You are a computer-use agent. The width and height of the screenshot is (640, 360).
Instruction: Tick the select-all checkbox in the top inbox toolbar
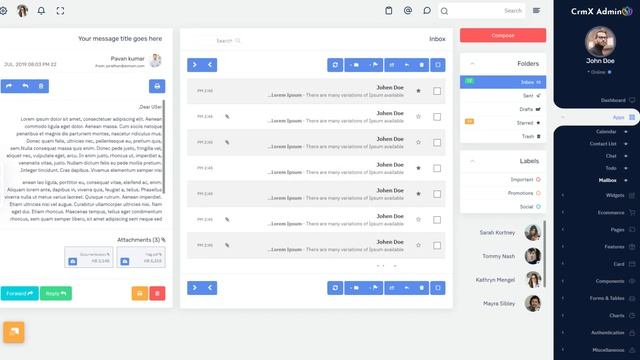pyautogui.click(x=438, y=65)
